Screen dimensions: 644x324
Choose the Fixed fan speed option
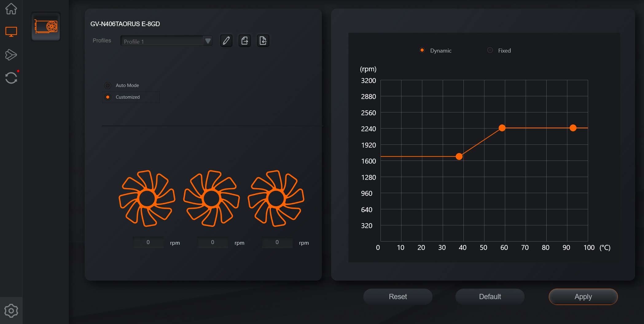click(490, 50)
